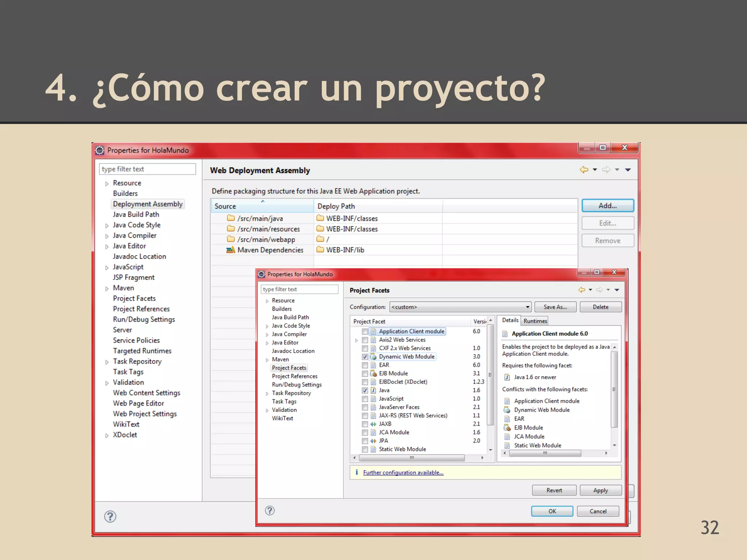747x560 pixels.
Task: Click Maven Dependencies library icon
Action: (x=231, y=250)
